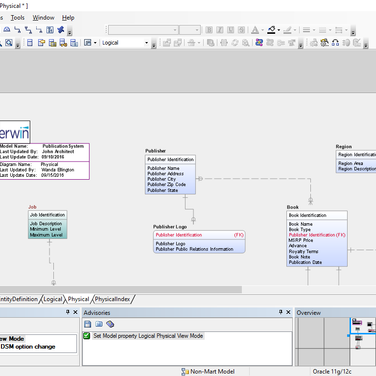Click the colorful blue-yellow-pink diagram icon
This screenshot has height=376, width=376.
pyautogui.click(x=259, y=43)
